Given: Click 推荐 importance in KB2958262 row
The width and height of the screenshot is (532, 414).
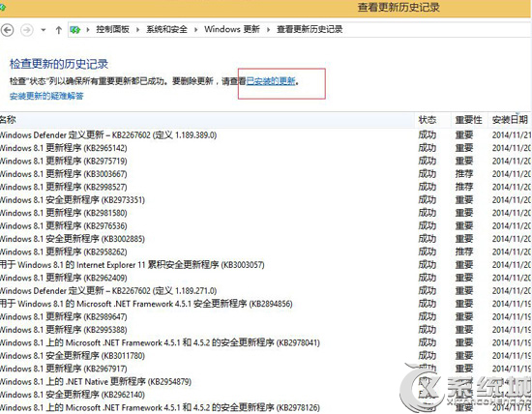Looking at the screenshot, I should [464, 252].
